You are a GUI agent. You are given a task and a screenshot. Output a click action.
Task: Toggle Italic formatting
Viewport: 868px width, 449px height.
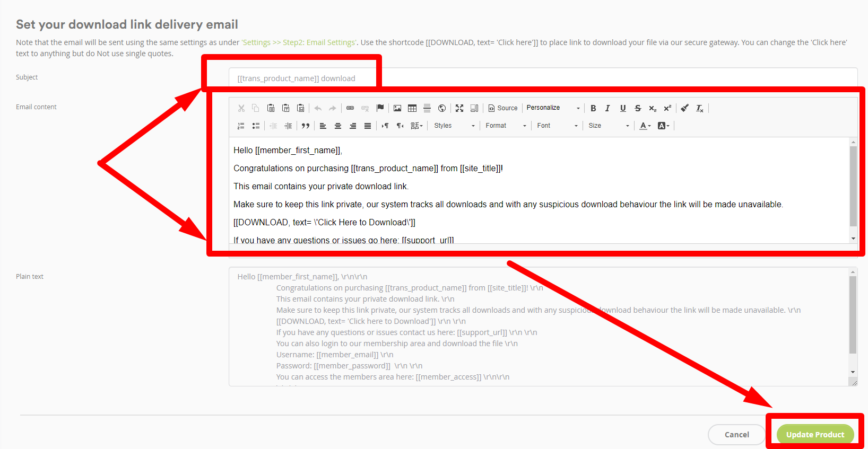click(x=608, y=108)
